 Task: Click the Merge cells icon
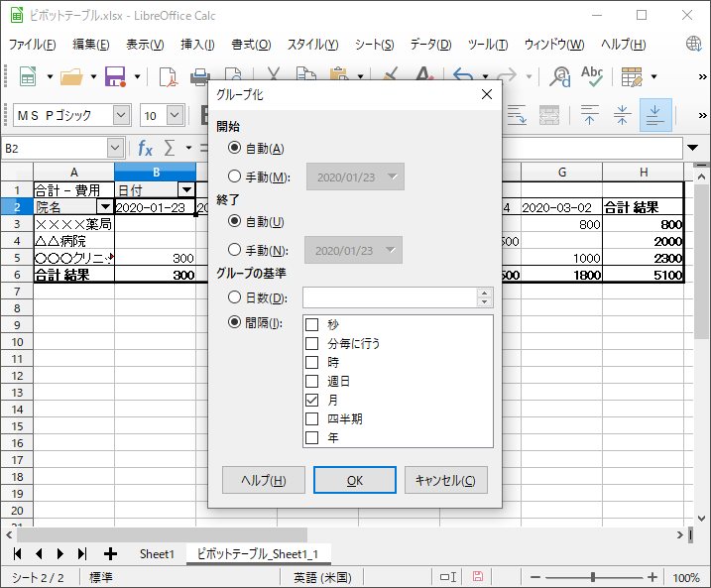(x=549, y=115)
